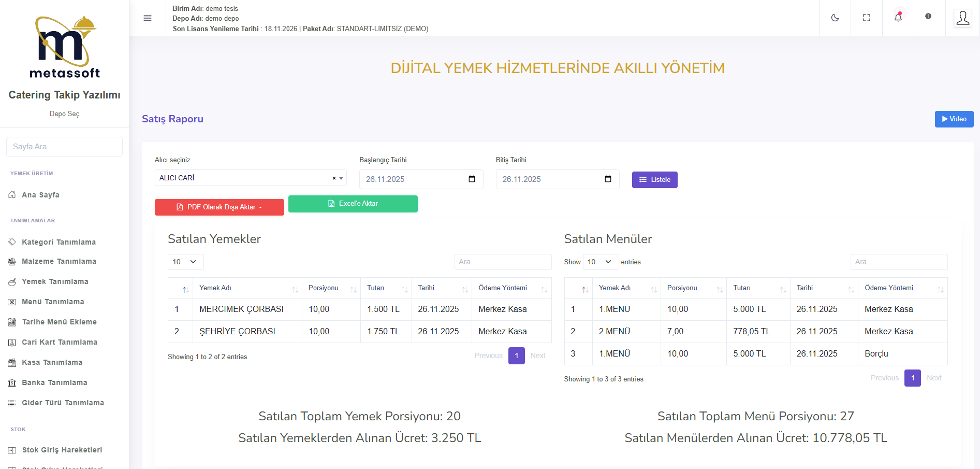Open Stok Giriş Hareketleri in sidebar
Image resolution: width=980 pixels, height=469 pixels.
[62, 450]
